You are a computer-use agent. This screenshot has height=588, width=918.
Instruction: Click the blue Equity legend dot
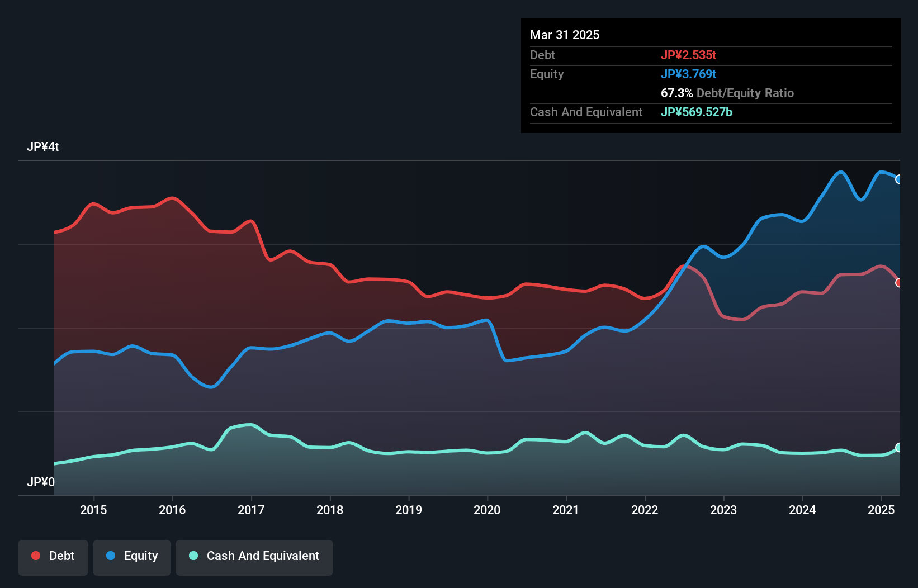coord(111,556)
